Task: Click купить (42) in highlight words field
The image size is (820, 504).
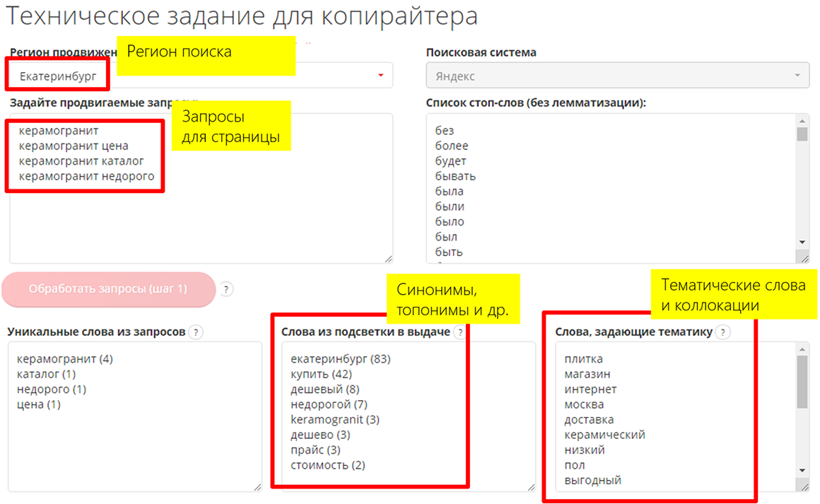Action: point(321,374)
